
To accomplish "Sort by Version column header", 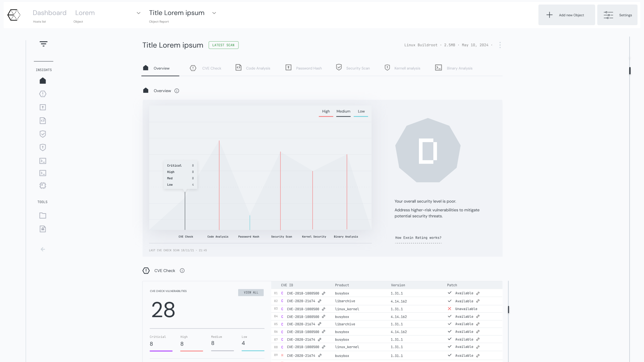I will pos(398,285).
